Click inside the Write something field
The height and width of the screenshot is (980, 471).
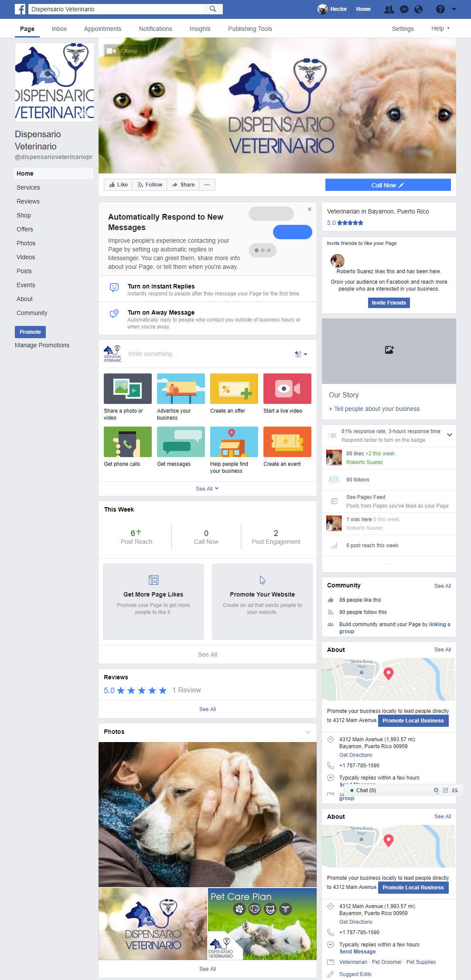(x=207, y=354)
